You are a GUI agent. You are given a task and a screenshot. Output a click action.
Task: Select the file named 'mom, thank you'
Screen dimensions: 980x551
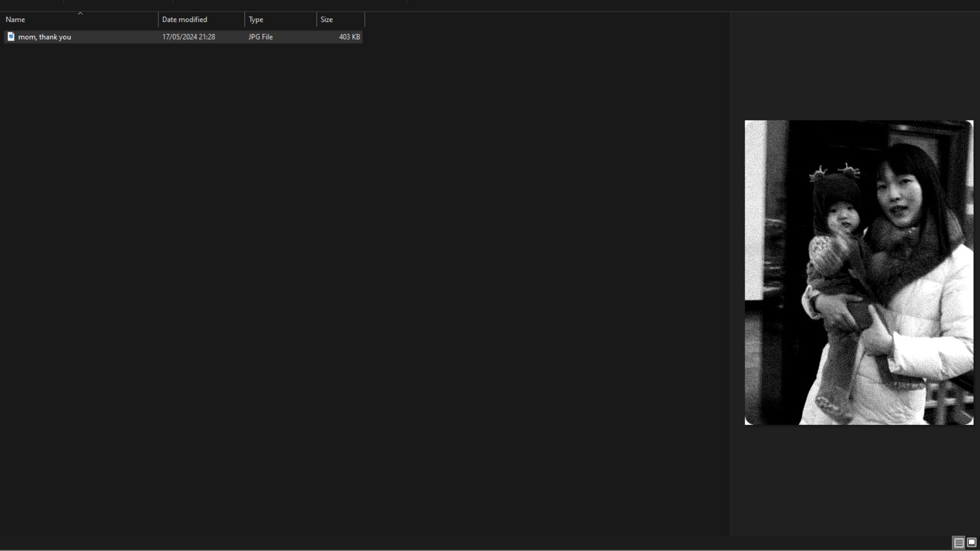pos(45,37)
